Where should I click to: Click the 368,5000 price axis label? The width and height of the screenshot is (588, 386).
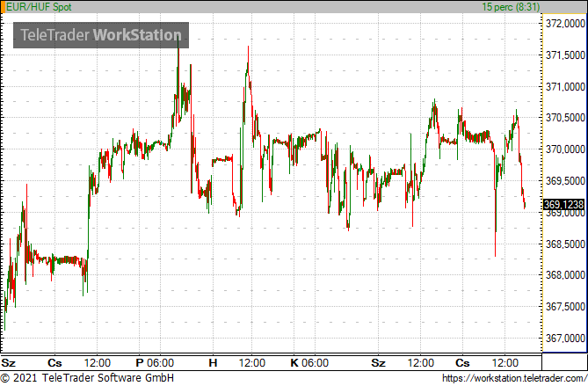565,244
